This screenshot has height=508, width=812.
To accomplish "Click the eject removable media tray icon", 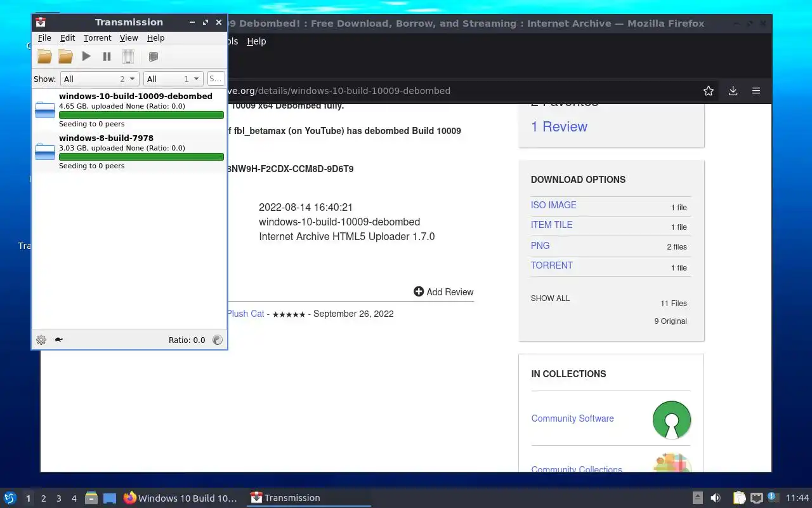I will [697, 498].
